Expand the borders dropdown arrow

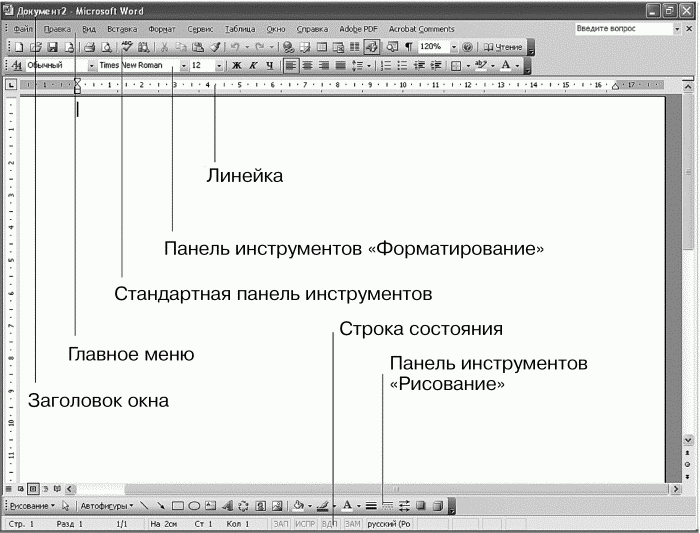point(468,66)
